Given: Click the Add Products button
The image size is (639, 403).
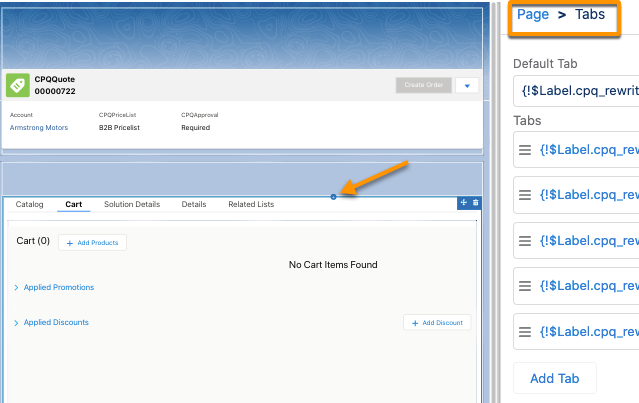Looking at the screenshot, I should [x=93, y=242].
